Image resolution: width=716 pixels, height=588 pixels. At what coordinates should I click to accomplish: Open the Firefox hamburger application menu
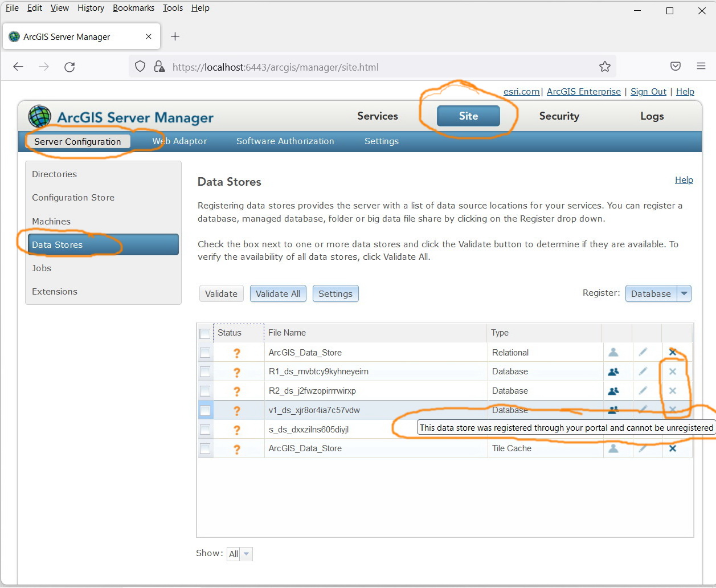tap(701, 66)
